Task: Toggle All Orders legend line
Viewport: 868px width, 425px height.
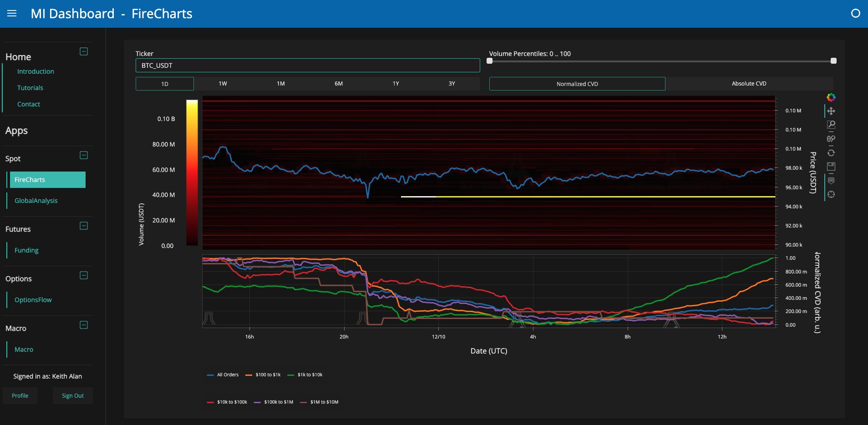Action: (223, 375)
